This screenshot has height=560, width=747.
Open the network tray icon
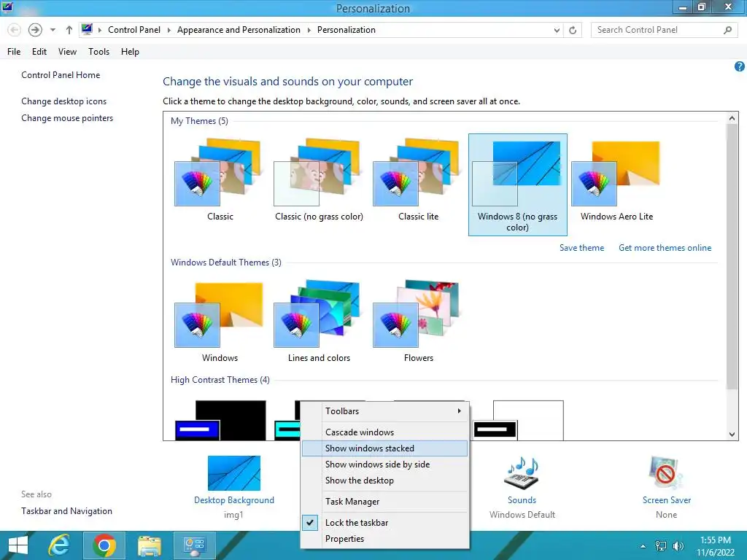[x=661, y=546]
